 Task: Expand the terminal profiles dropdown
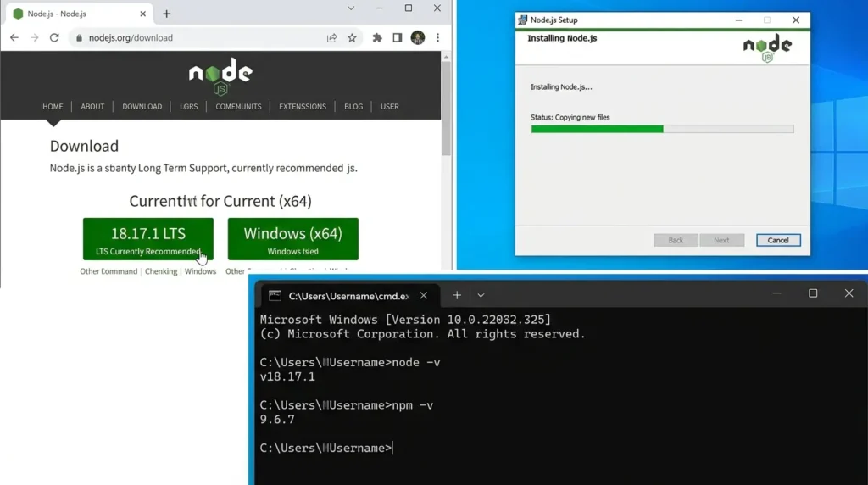[x=481, y=296]
